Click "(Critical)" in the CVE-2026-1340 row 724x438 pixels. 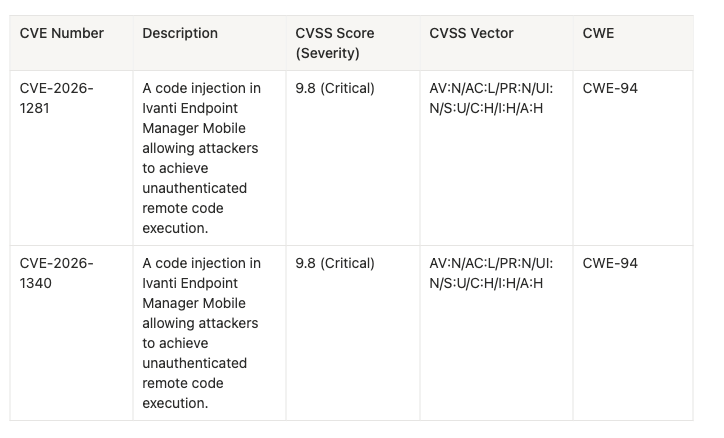(x=348, y=263)
